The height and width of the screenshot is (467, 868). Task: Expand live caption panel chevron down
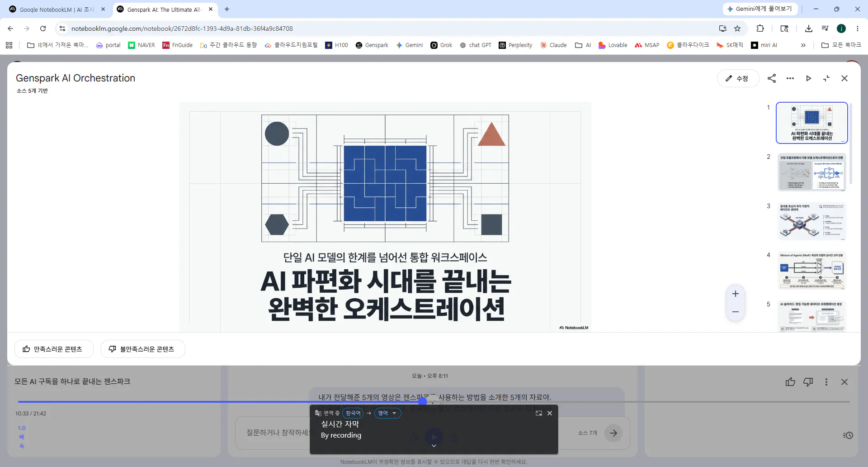pos(434,446)
